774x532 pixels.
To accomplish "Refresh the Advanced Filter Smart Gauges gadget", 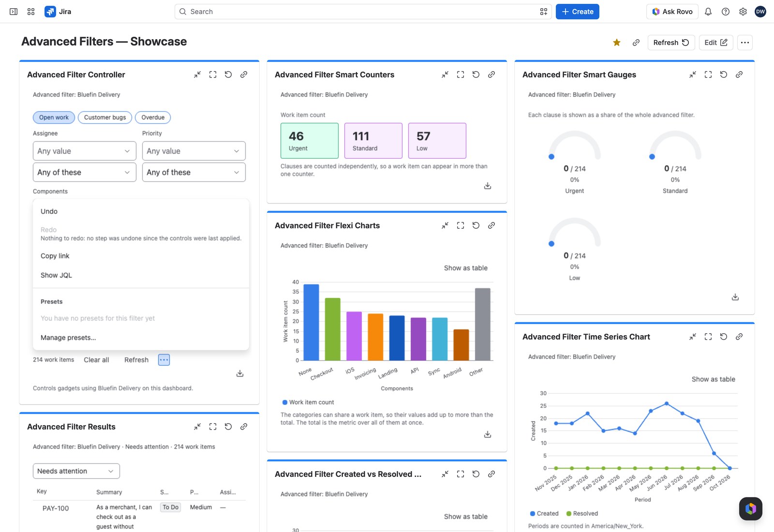I will click(x=724, y=74).
